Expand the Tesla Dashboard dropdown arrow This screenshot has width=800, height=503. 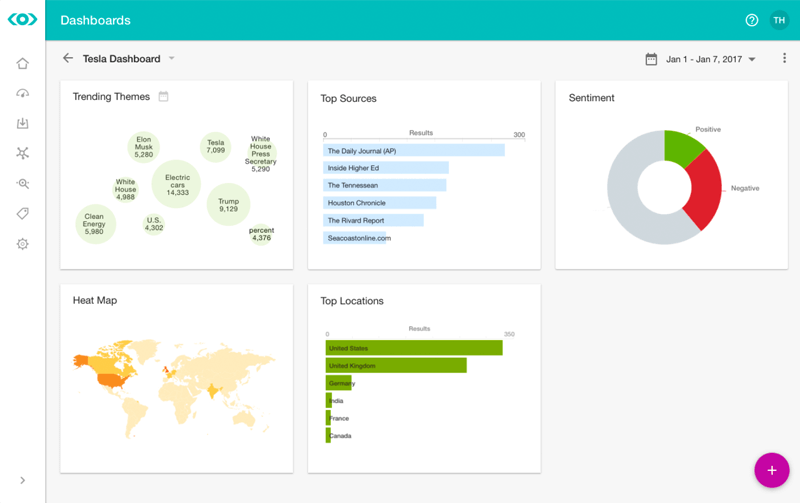(x=172, y=58)
